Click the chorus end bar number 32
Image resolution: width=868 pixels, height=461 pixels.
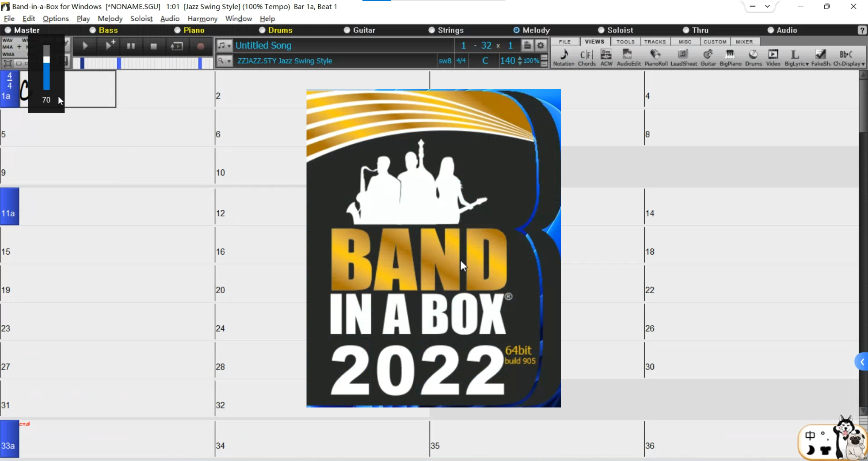[486, 45]
